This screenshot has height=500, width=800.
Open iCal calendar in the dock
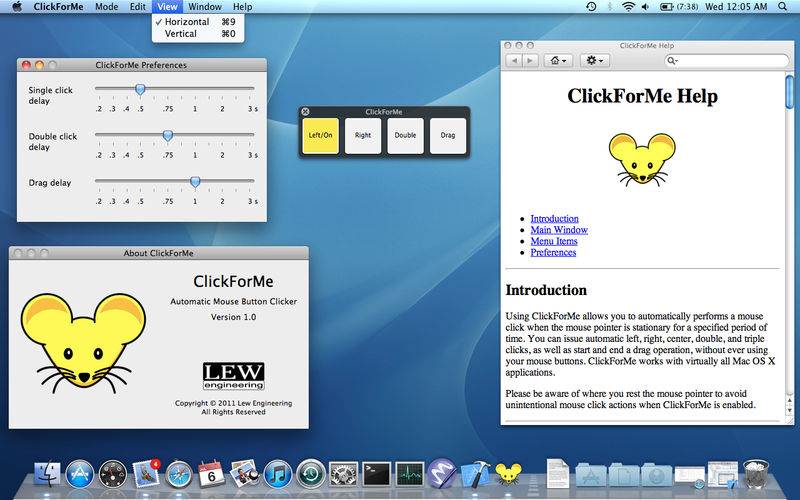(x=211, y=474)
